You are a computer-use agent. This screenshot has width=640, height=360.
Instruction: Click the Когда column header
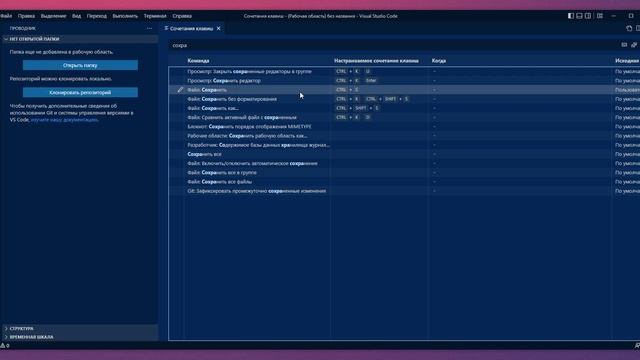coord(439,61)
